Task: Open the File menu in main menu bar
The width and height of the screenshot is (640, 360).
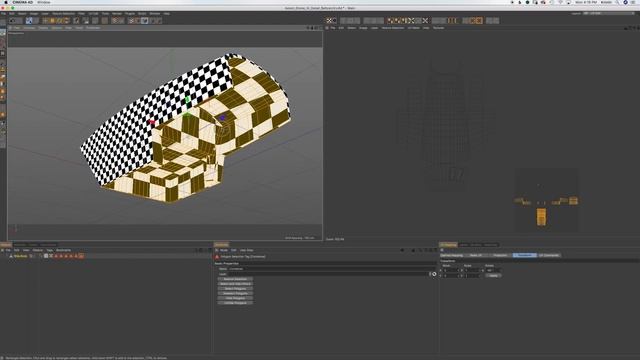Action: click(x=4, y=13)
